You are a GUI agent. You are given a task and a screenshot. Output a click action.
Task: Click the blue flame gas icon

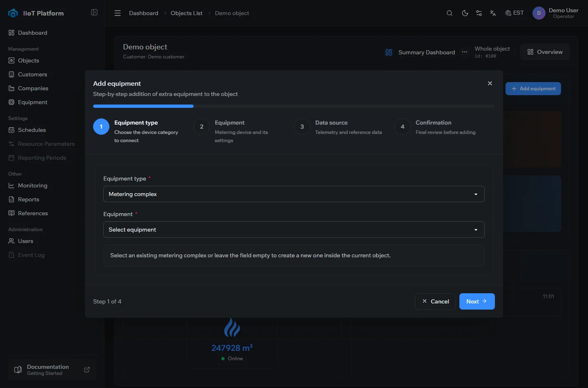(x=232, y=328)
